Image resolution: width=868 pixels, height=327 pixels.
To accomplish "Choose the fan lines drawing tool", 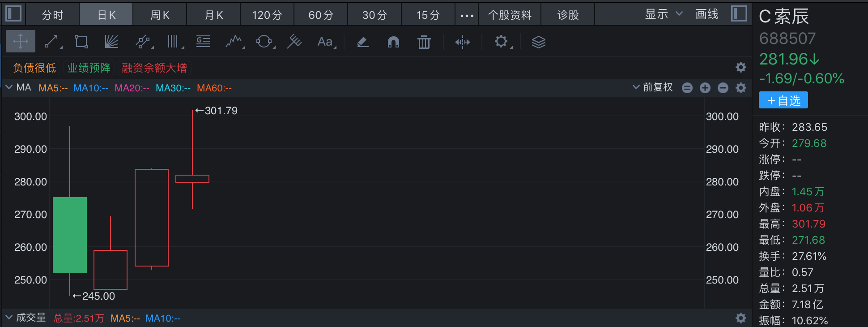I will (x=111, y=42).
